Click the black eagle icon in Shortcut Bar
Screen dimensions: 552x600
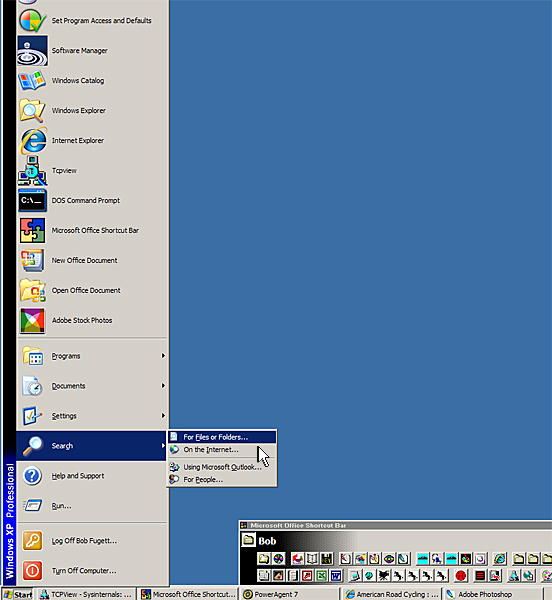383,576
